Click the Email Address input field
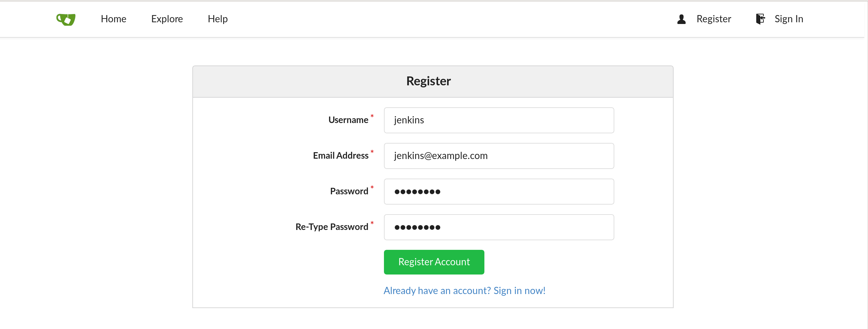The image size is (868, 329). pos(499,156)
